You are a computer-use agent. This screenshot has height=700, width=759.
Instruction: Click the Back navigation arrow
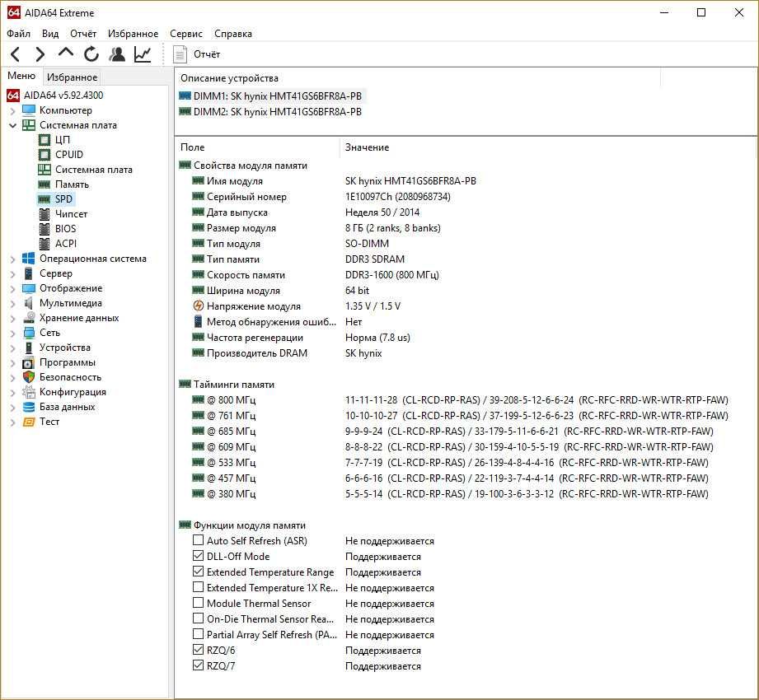(x=16, y=54)
